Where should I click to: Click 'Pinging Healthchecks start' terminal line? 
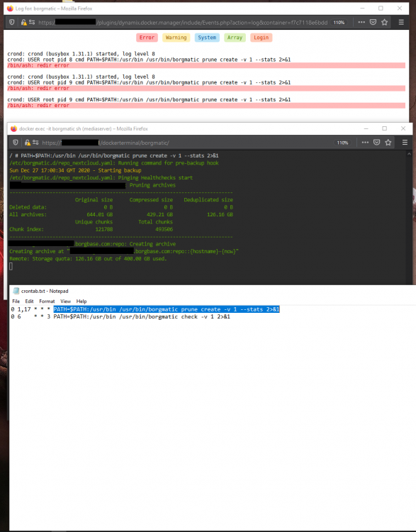click(x=101, y=178)
